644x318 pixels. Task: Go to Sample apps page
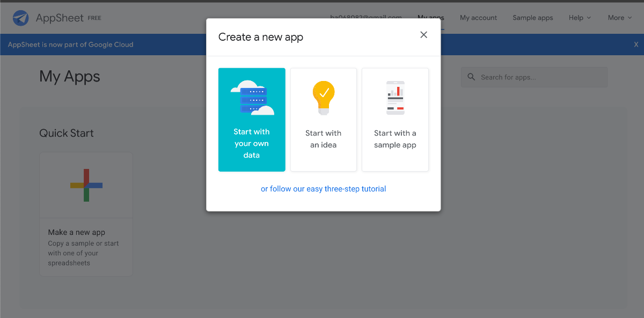pyautogui.click(x=532, y=18)
